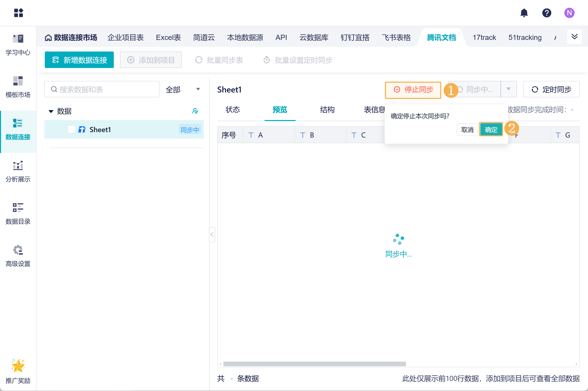Open the app grid icon at top left
588x391 pixels.
pos(19,13)
